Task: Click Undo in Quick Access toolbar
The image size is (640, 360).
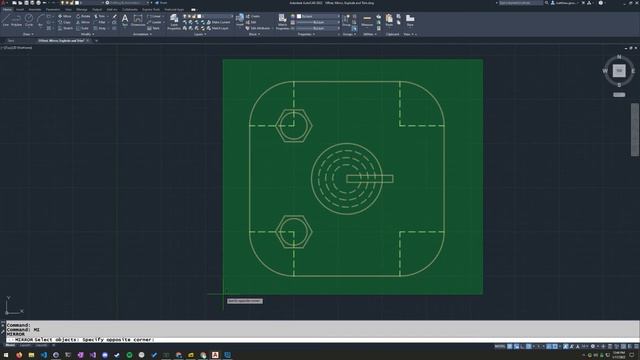Action: (44, 3)
